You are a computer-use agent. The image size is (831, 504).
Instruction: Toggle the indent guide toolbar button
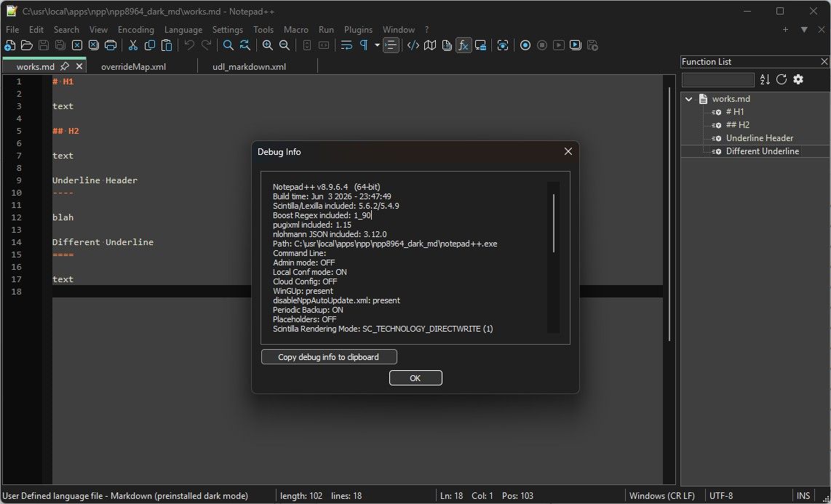click(x=391, y=46)
